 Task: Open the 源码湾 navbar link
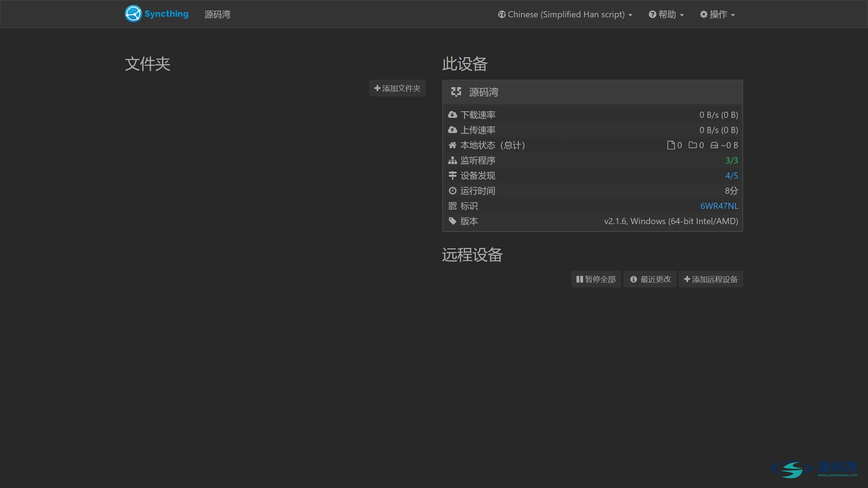217,15
